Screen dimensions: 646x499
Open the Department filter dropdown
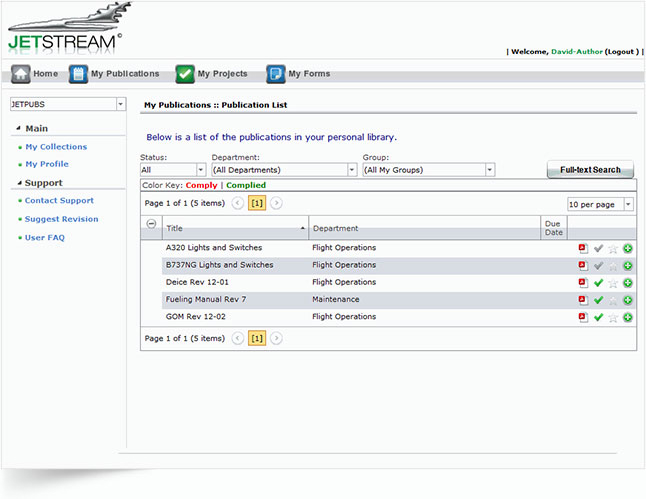click(x=352, y=170)
